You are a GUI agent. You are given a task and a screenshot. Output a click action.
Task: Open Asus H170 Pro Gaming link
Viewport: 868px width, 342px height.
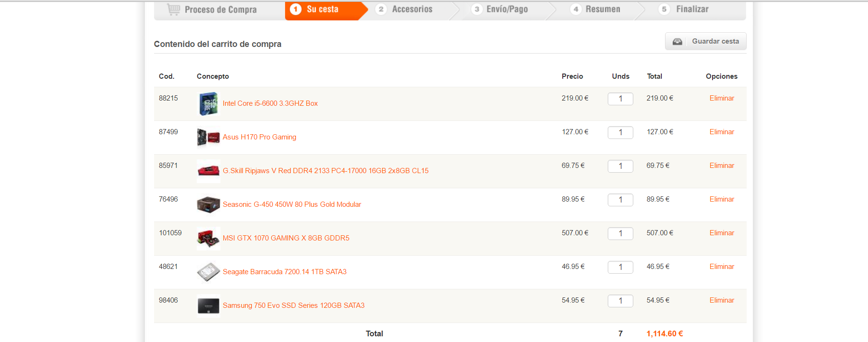(x=259, y=137)
